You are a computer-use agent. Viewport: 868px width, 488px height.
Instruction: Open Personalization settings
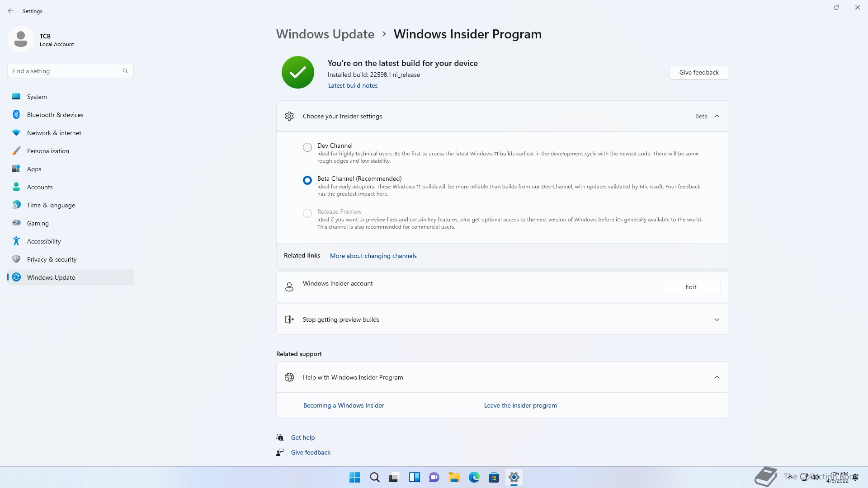tap(71, 151)
